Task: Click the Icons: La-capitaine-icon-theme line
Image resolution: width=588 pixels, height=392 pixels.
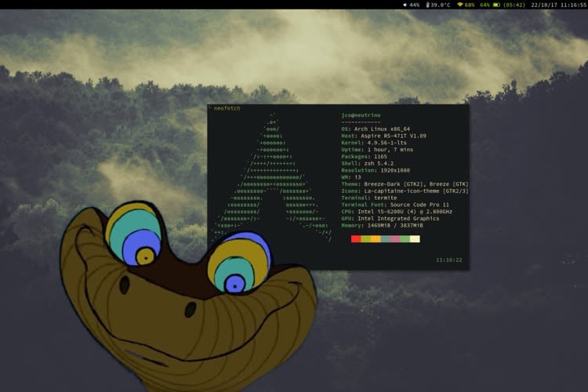Action: point(405,191)
